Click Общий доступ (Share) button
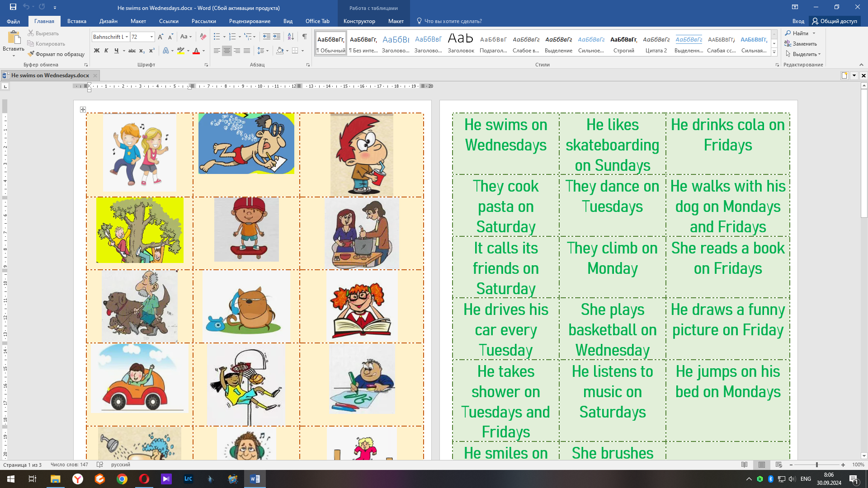The image size is (868, 488). [x=835, y=21]
